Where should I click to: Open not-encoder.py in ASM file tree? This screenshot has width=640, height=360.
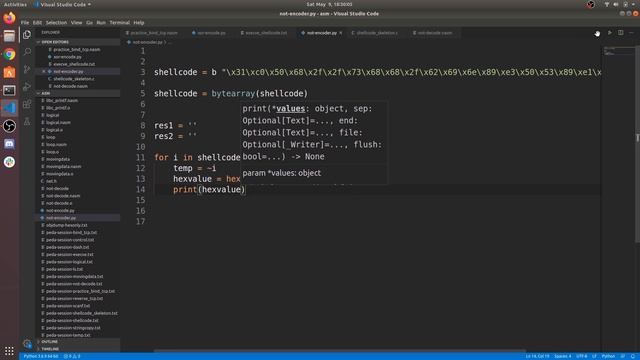[x=60, y=218]
